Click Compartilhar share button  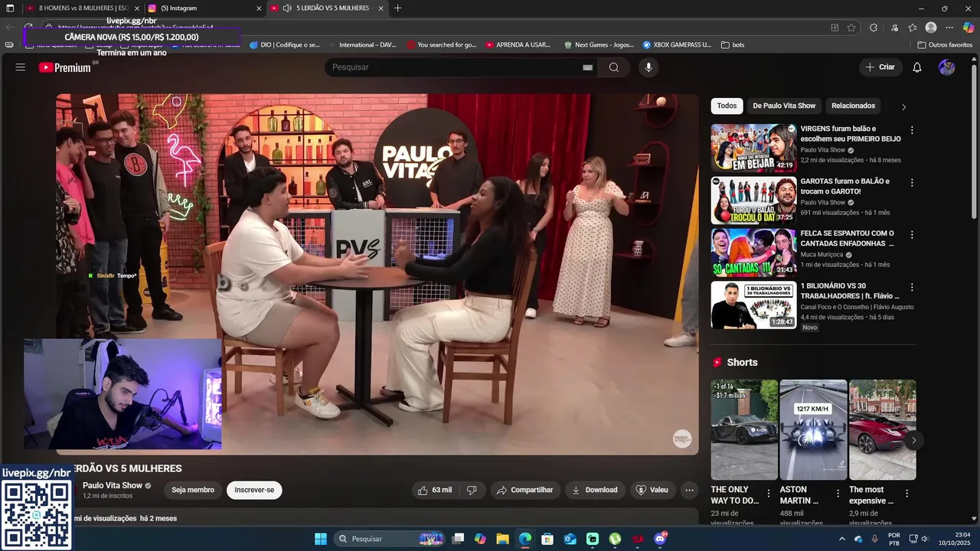point(524,490)
